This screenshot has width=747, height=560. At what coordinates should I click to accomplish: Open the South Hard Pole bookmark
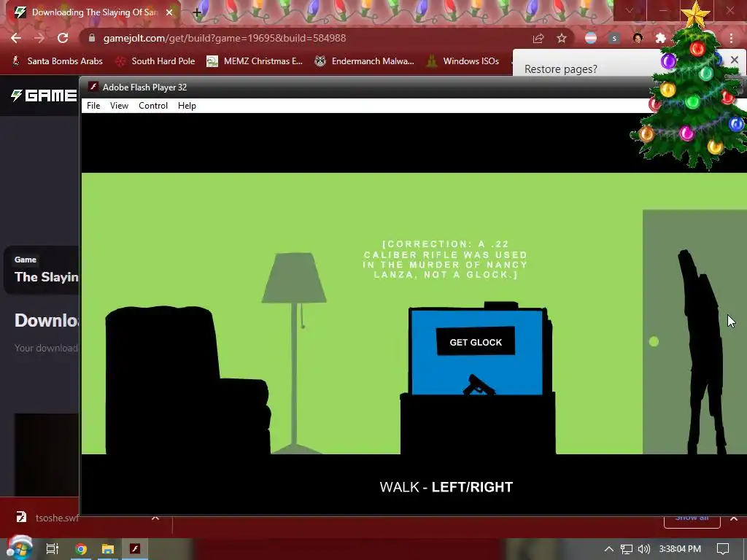156,61
